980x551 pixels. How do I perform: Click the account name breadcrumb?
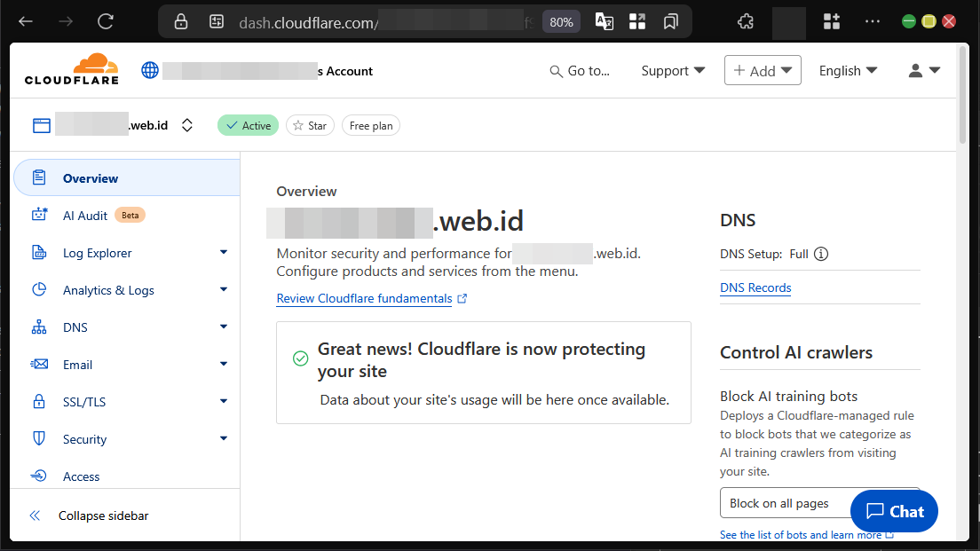pyautogui.click(x=267, y=71)
